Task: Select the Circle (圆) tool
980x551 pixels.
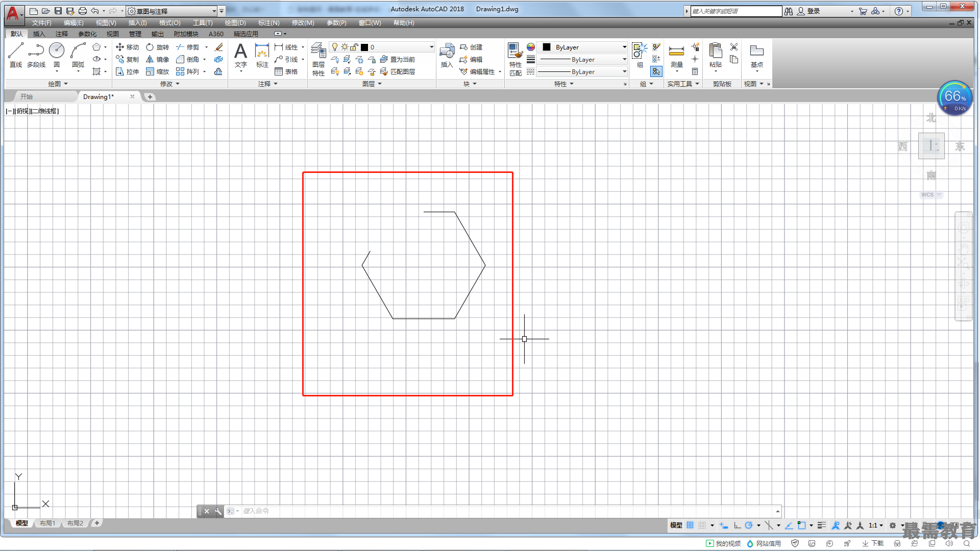Action: (57, 55)
